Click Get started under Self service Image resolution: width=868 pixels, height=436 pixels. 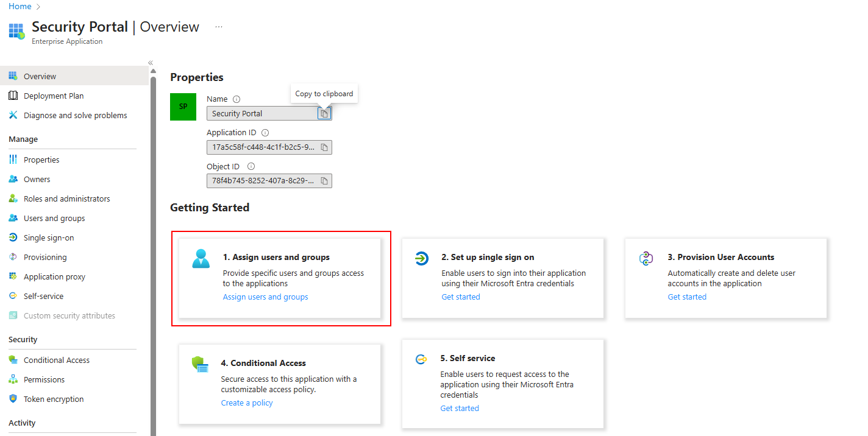460,409
